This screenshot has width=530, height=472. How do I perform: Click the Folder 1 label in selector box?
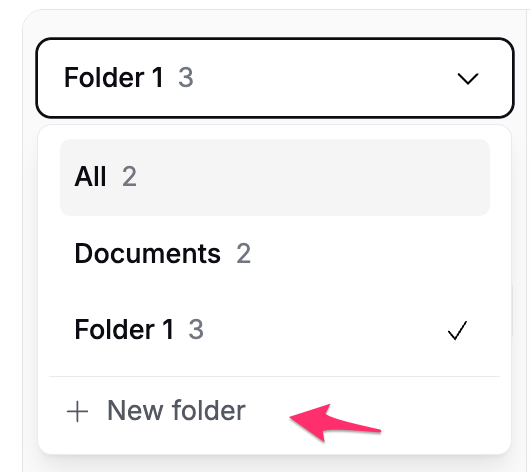click(114, 77)
